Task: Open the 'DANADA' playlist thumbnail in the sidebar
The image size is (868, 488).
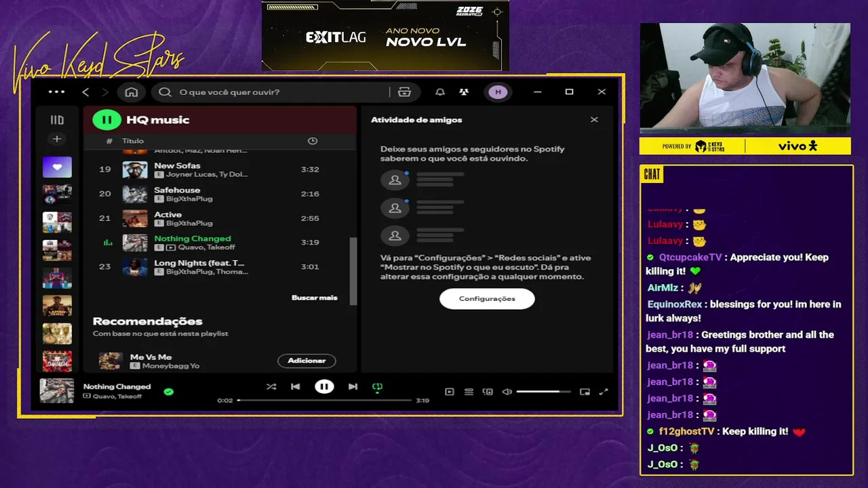Action: point(57,361)
